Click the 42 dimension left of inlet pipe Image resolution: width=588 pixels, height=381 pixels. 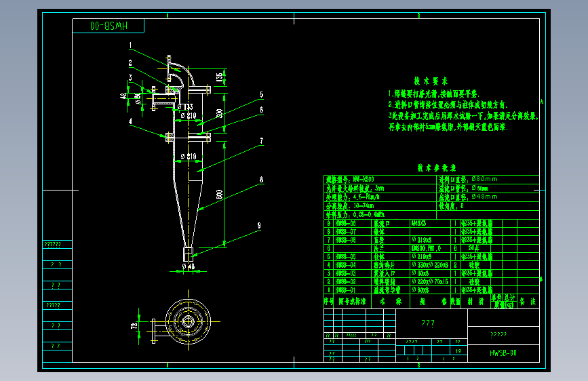[123, 96]
